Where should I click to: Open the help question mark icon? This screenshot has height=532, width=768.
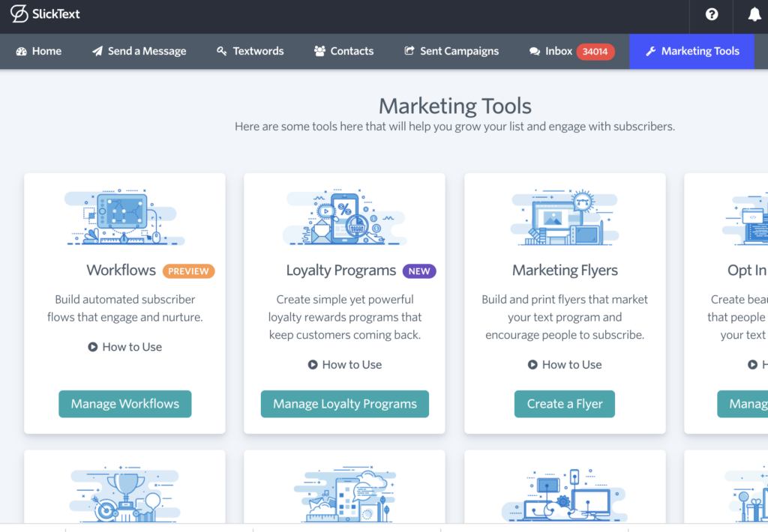[712, 15]
